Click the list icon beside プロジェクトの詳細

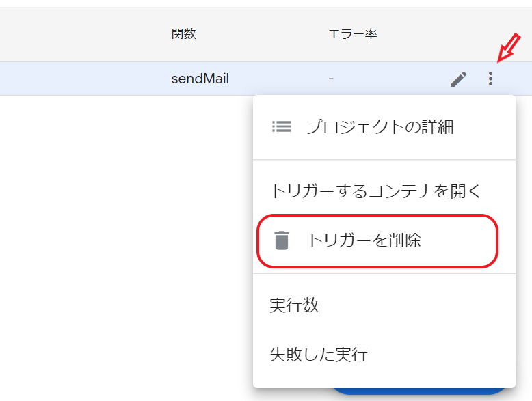click(x=282, y=126)
